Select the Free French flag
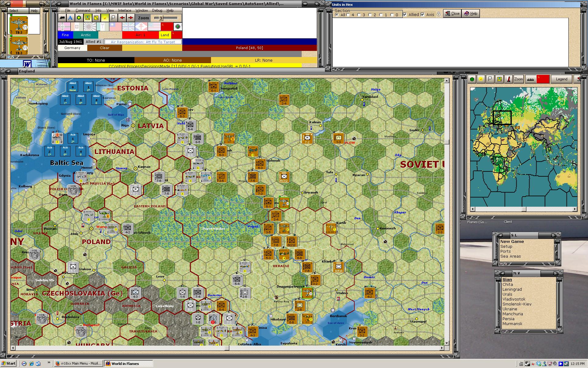Viewport: 588px width, 368px height. (141, 27)
